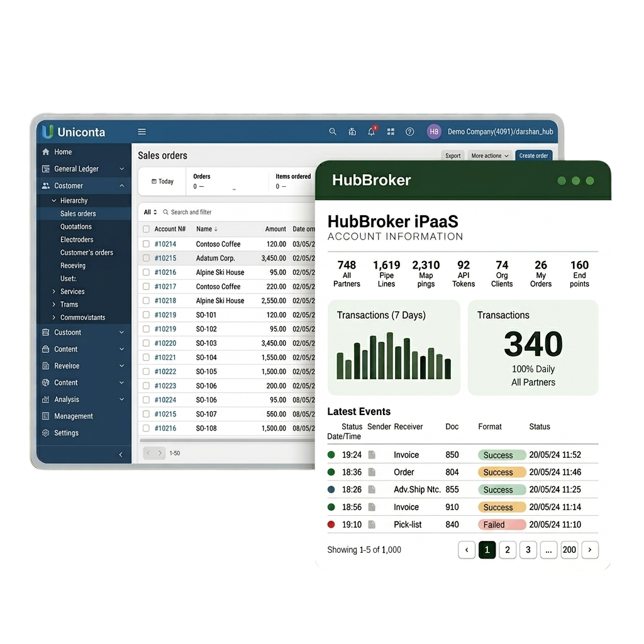Screen dimensions: 644x644
Task: Click the red status dot for 19:10 event
Action: click(331, 524)
